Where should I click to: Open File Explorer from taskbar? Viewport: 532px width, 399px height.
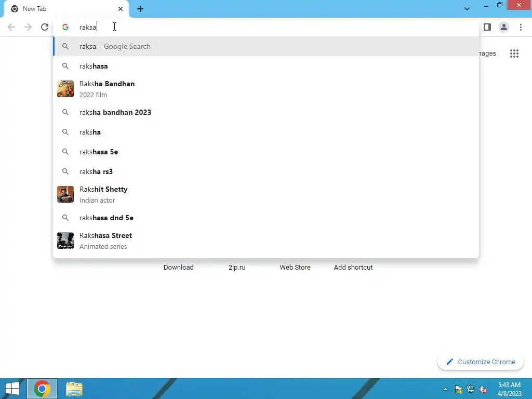pyautogui.click(x=74, y=389)
